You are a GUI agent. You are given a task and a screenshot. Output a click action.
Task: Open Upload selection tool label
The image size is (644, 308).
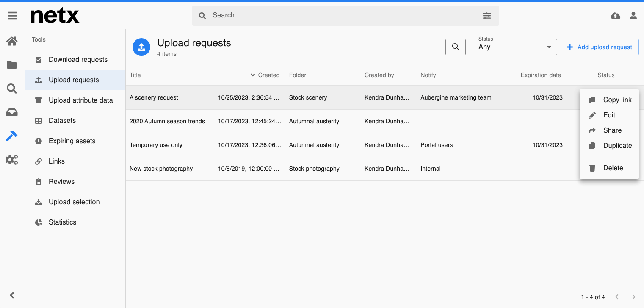pyautogui.click(x=74, y=202)
